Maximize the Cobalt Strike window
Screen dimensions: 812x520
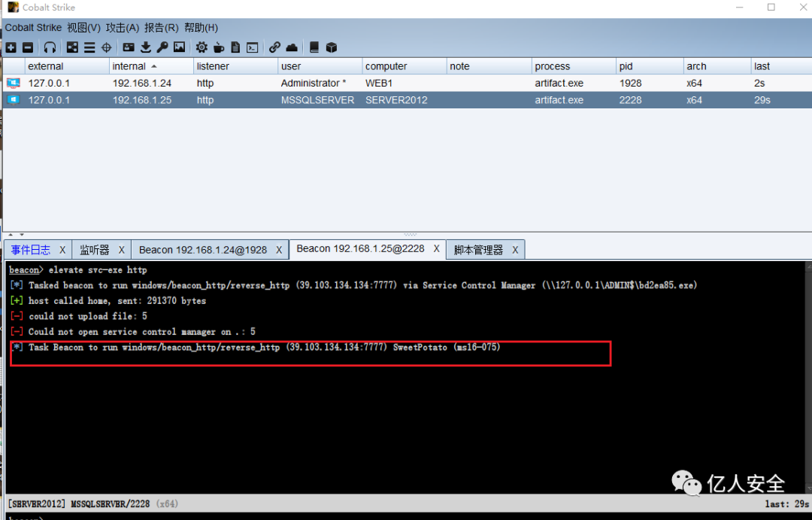pyautogui.click(x=771, y=8)
